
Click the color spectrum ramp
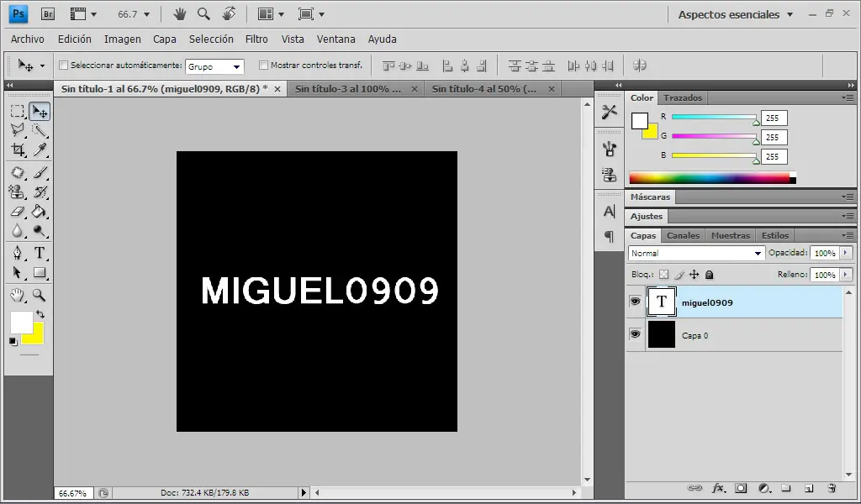click(712, 178)
